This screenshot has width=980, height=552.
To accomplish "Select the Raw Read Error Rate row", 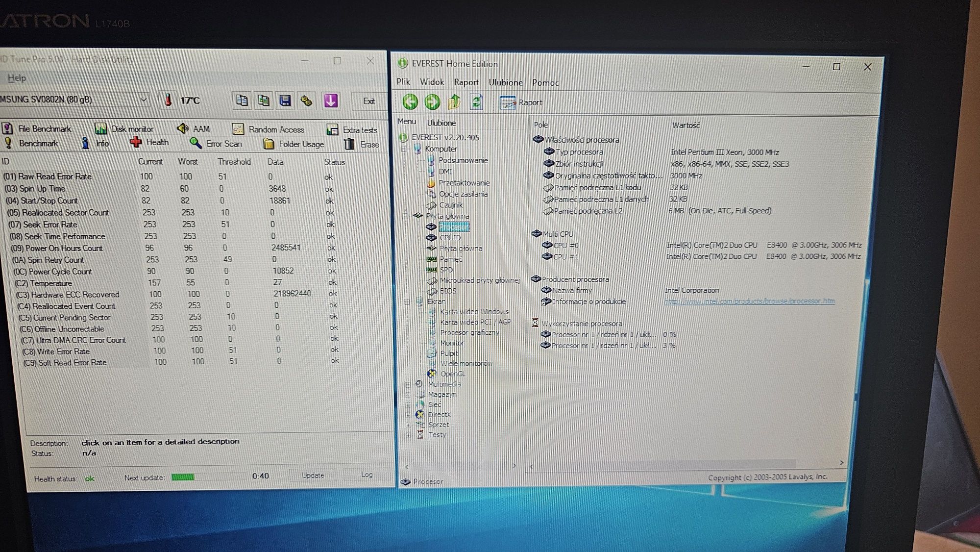I will point(169,176).
